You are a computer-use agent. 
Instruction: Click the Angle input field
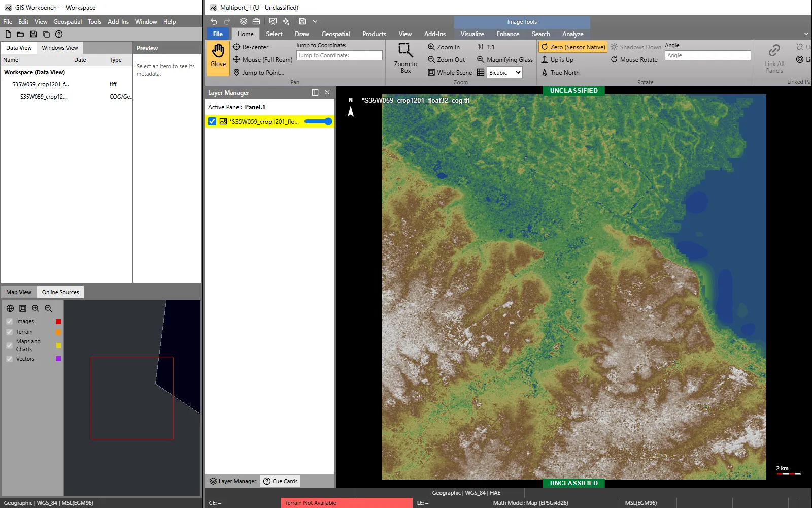(707, 55)
